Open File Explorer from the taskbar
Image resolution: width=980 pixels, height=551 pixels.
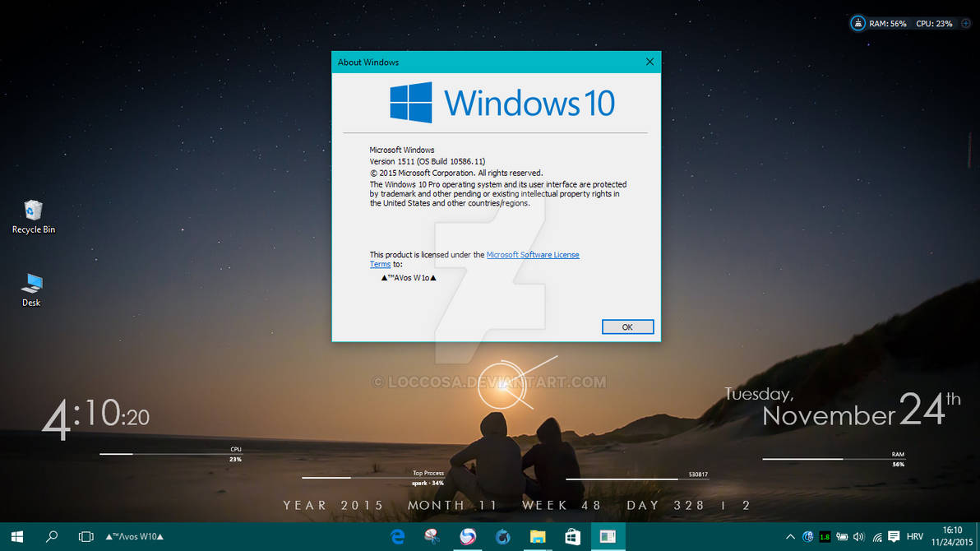point(538,537)
